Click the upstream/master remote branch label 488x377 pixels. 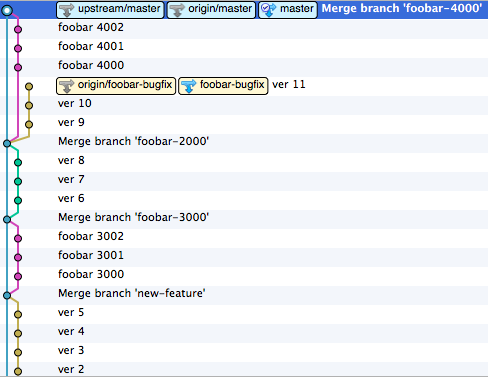[110, 10]
